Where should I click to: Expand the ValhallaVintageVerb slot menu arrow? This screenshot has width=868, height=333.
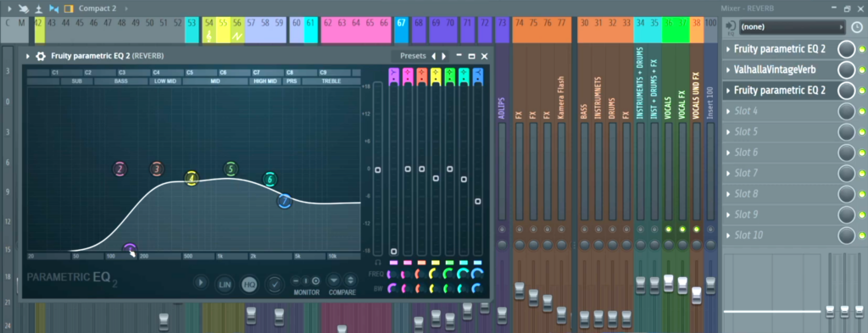pyautogui.click(x=728, y=70)
